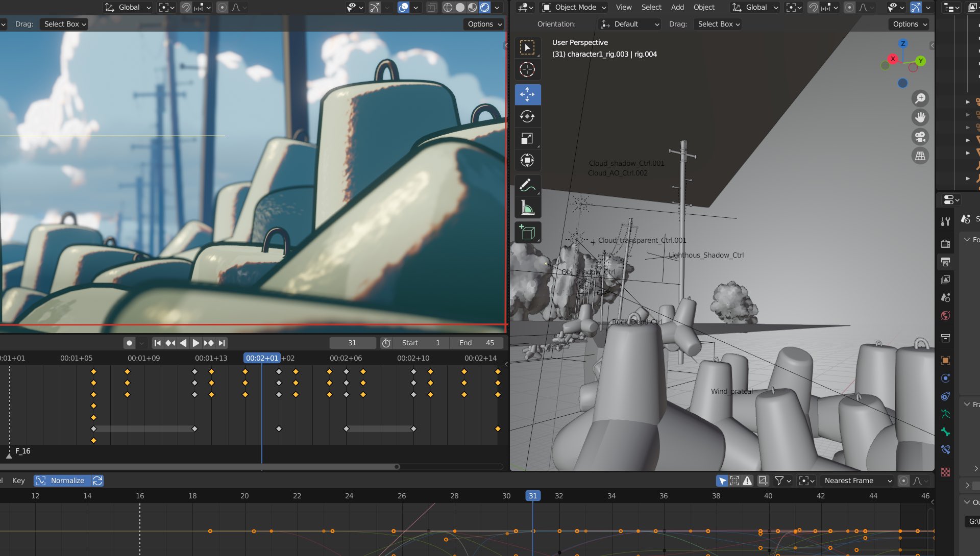Select the Scale tool
Viewport: 980px width, 556px height.
point(527,139)
